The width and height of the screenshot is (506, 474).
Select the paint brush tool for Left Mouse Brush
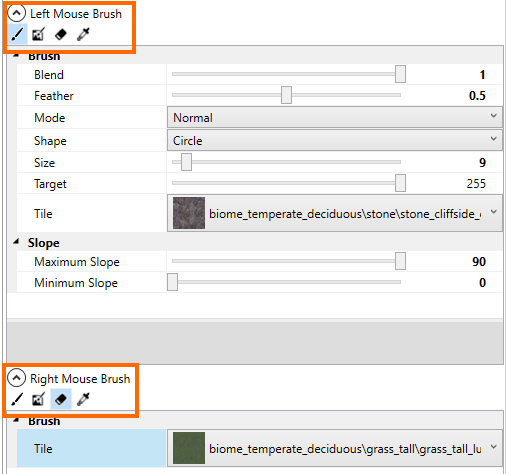click(17, 34)
